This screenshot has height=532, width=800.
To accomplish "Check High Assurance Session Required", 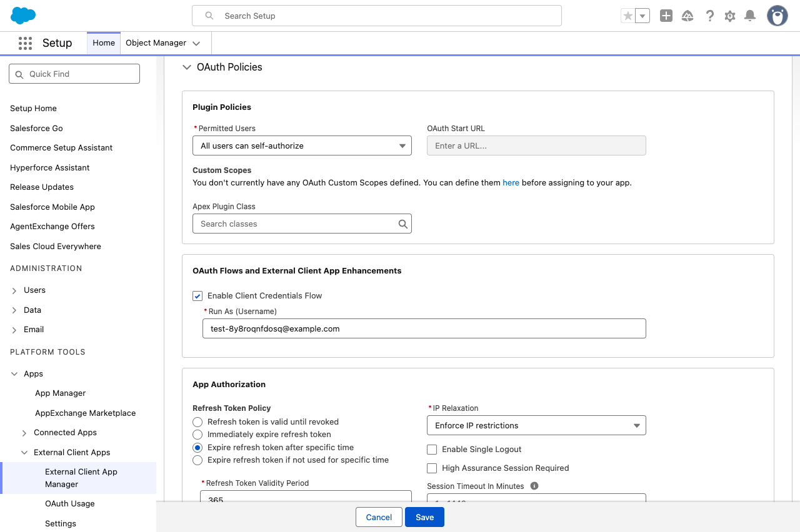I will (x=432, y=468).
